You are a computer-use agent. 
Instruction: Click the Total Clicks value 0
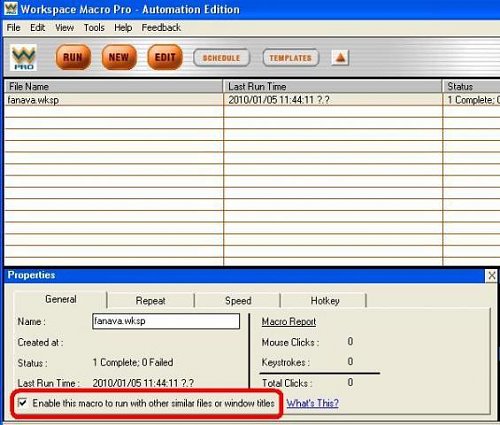[x=350, y=382]
